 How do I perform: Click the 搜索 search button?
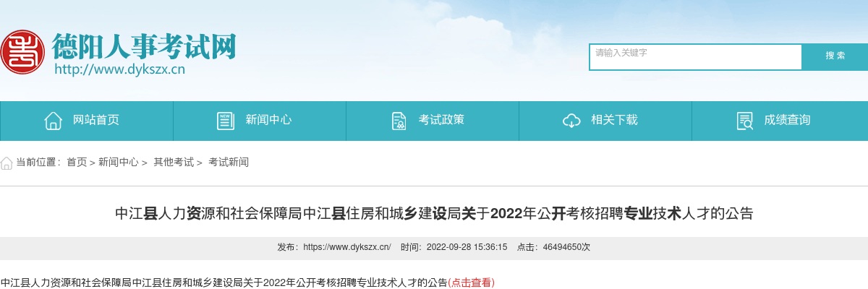pos(835,56)
